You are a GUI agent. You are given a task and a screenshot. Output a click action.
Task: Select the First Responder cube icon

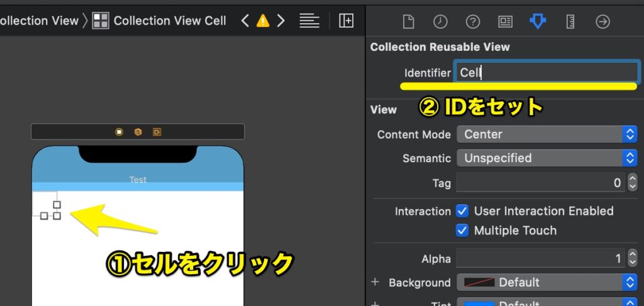point(138,132)
